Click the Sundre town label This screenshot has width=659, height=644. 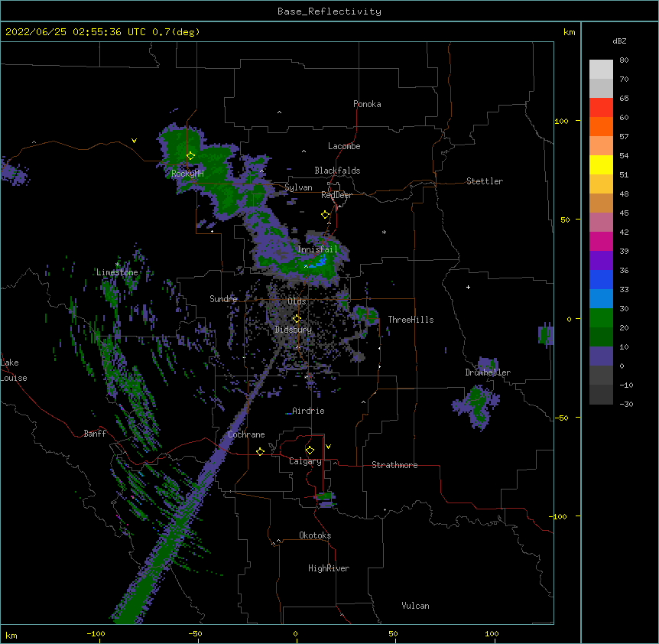(223, 299)
